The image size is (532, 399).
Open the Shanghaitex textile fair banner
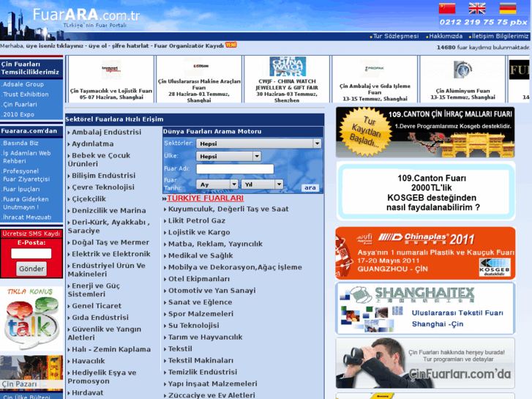pyautogui.click(x=425, y=309)
